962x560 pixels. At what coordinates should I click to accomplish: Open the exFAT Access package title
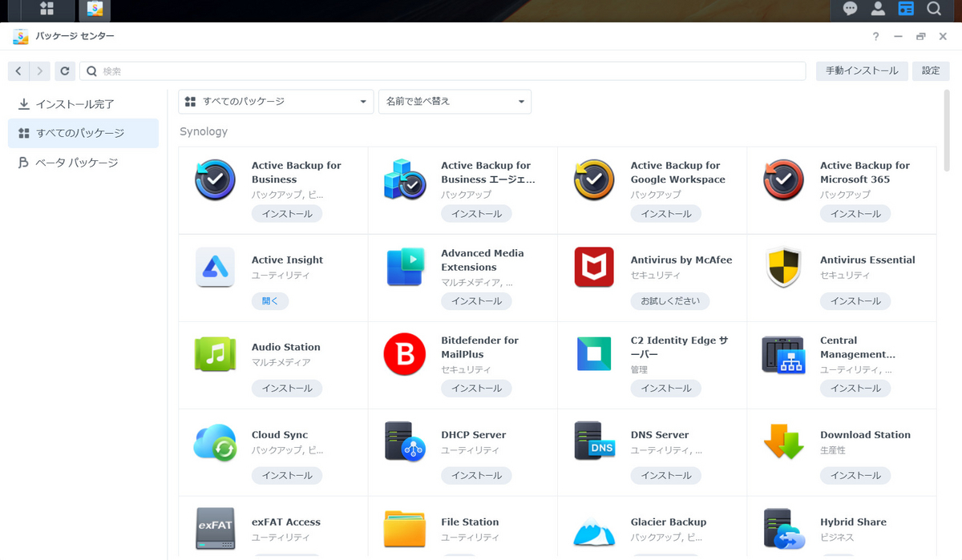(x=286, y=522)
